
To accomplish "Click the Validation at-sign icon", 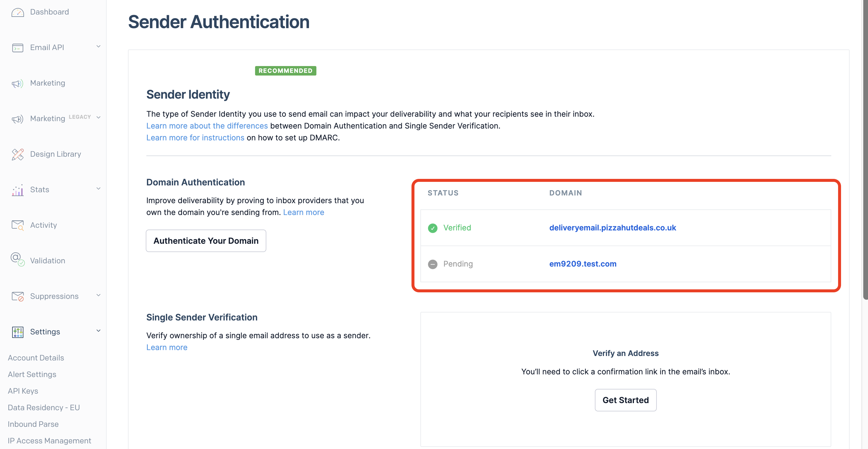I will click(x=17, y=260).
